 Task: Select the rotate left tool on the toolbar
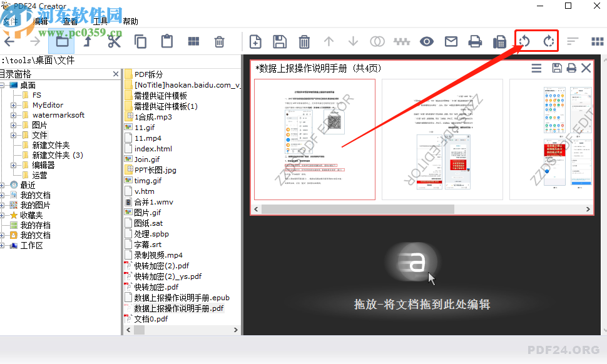pyautogui.click(x=524, y=41)
